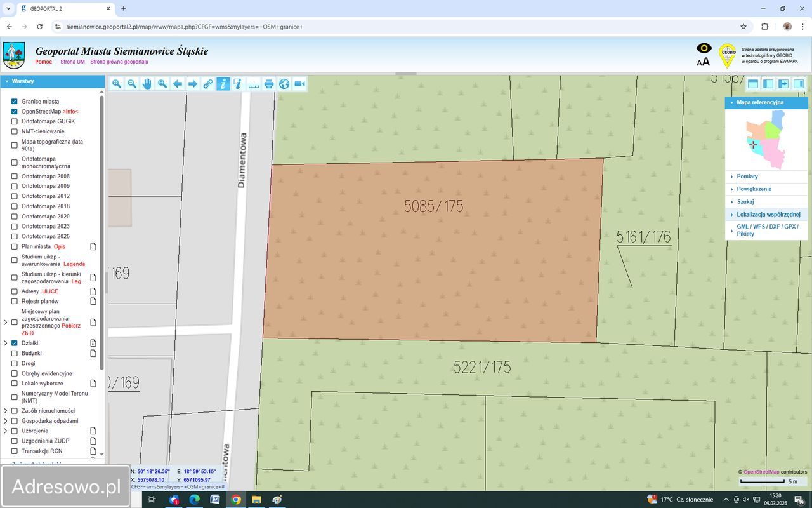
Task: Tick the Budynki layer checkbox
Action: (15, 353)
